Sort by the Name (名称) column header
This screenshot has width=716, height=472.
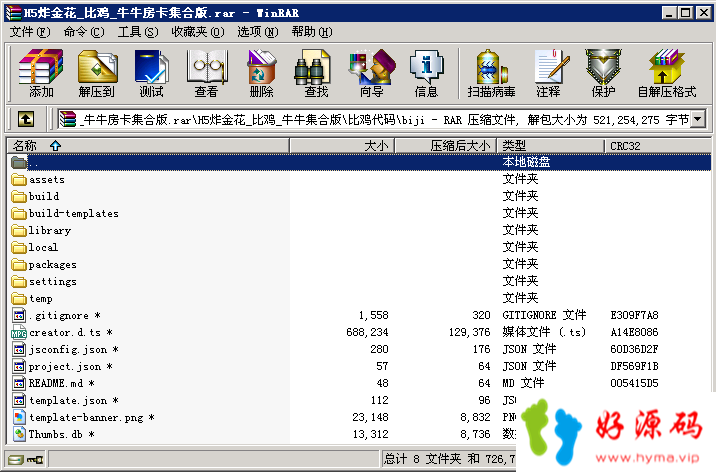pos(148,146)
